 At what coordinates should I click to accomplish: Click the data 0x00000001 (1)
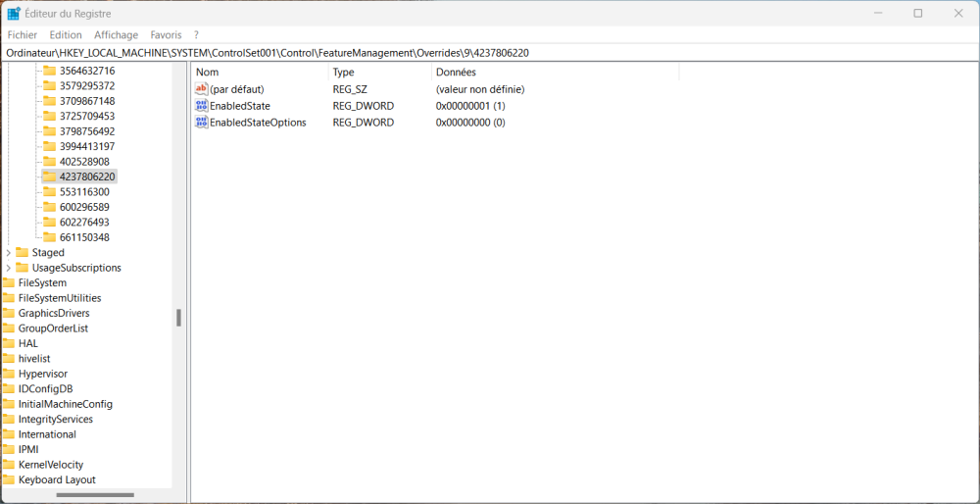click(x=470, y=106)
